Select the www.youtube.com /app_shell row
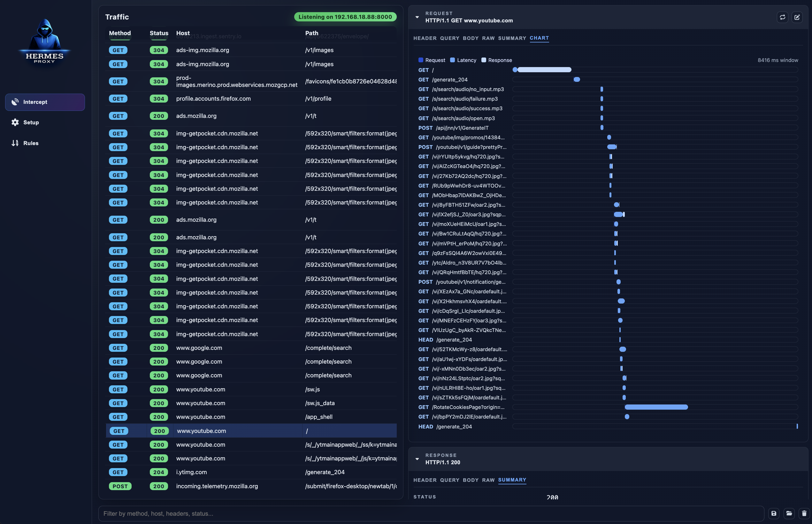This screenshot has height=524, width=812. (251, 417)
